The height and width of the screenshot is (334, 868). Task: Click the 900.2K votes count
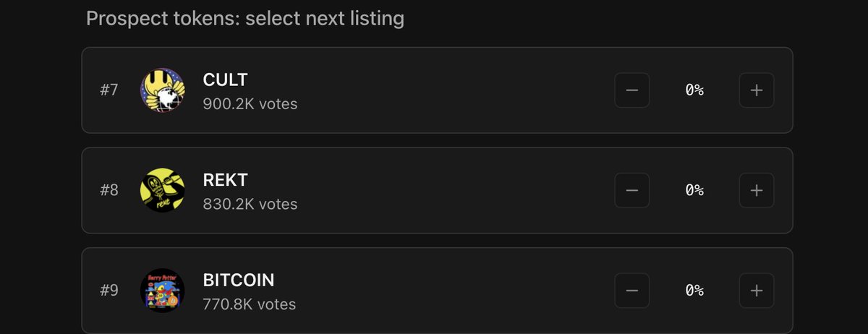tap(250, 104)
